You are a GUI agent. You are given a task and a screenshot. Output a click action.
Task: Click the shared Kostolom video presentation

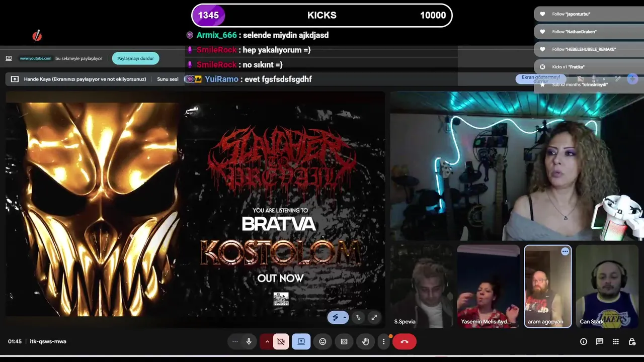click(x=195, y=209)
